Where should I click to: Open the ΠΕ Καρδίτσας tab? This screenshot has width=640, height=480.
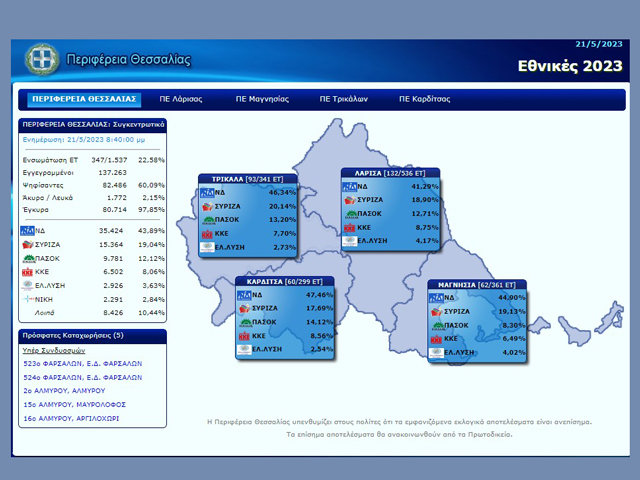(x=425, y=100)
